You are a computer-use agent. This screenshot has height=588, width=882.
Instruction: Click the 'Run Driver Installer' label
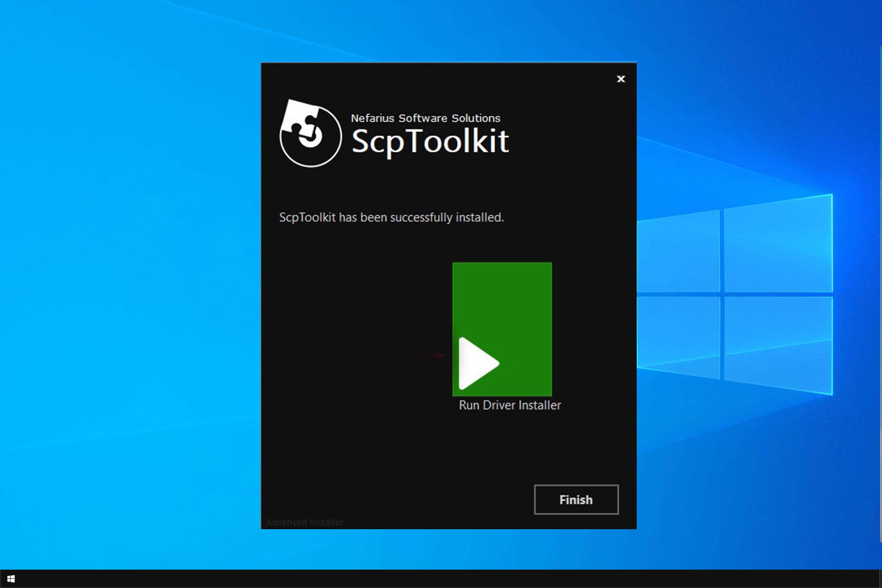click(x=510, y=405)
